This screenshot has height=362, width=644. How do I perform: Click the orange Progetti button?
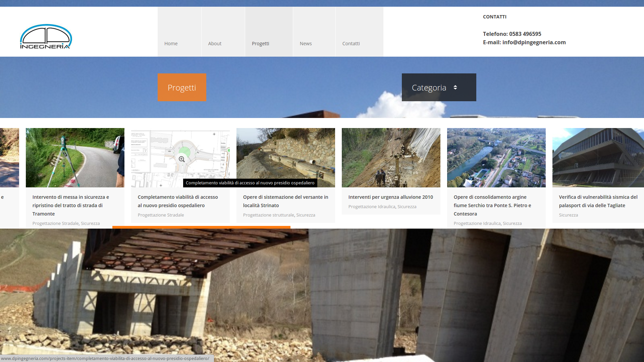[182, 87]
